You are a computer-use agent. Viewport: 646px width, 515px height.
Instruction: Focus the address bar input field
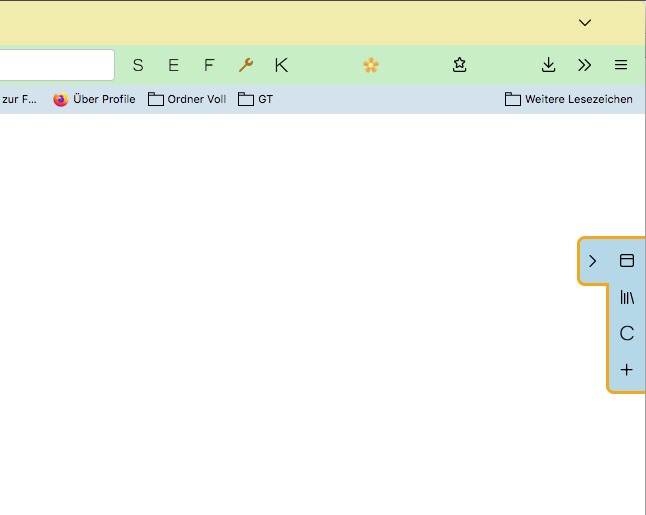[55, 65]
